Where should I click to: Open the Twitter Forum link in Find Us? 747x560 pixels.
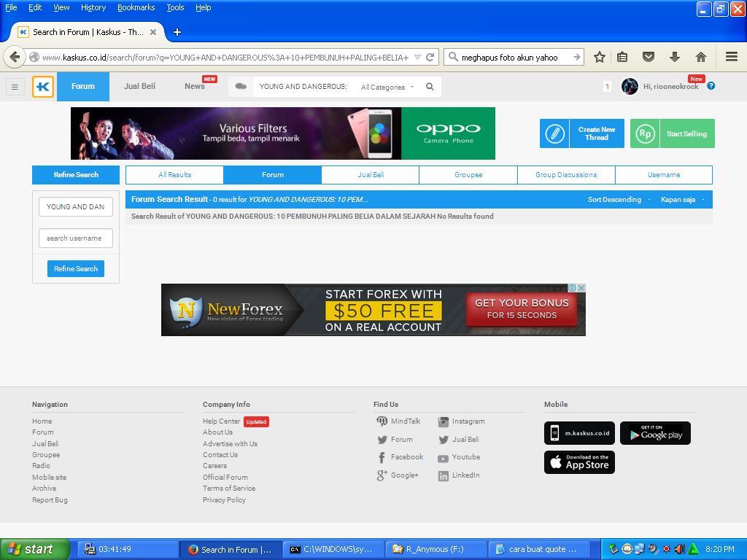395,440
